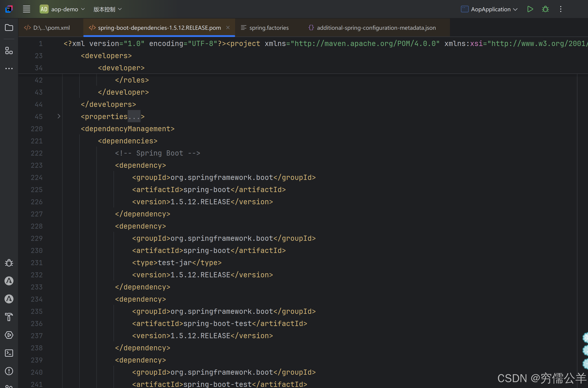Run AopApplication with the green play button
The width and height of the screenshot is (588, 388).
[x=530, y=9]
